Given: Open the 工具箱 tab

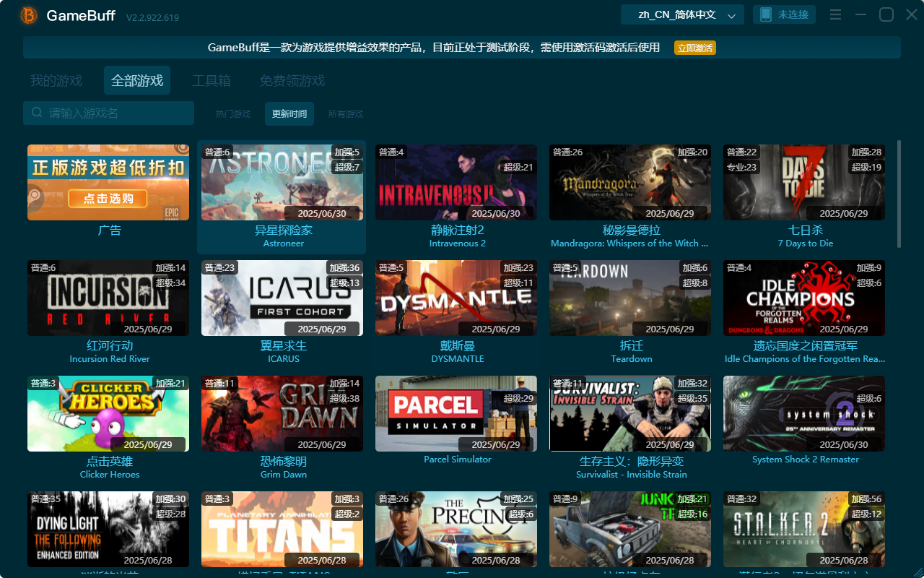Looking at the screenshot, I should coord(212,81).
